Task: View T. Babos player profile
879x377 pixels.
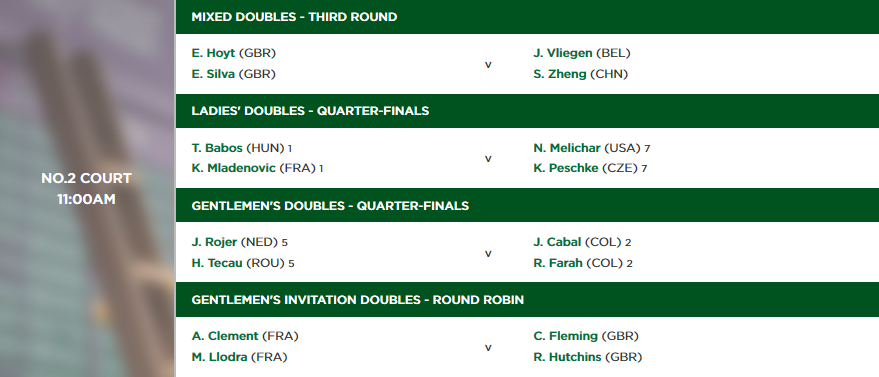Action: 217,148
